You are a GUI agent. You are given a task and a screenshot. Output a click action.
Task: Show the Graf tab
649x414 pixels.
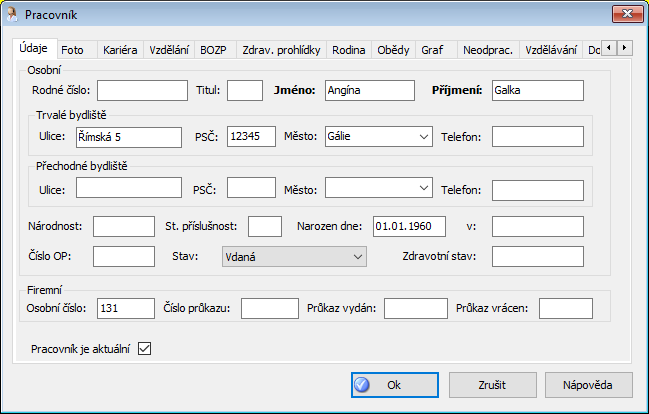coord(432,49)
